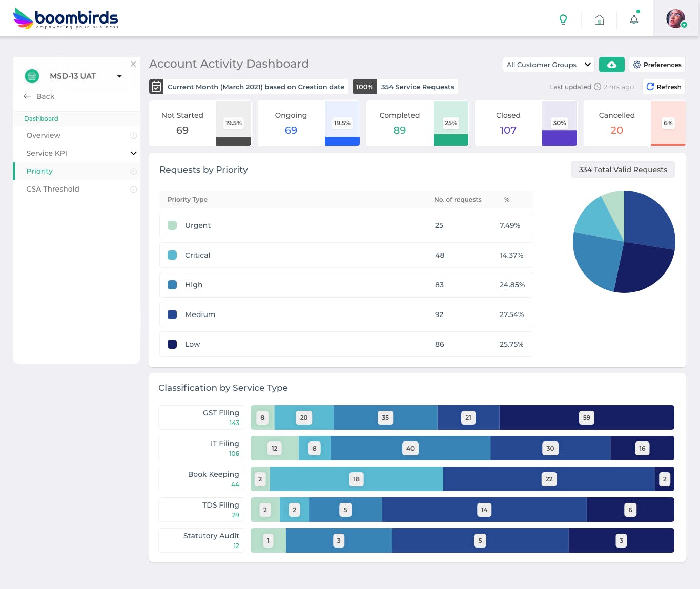
Task: Open the Not Started status card
Action: tap(200, 123)
